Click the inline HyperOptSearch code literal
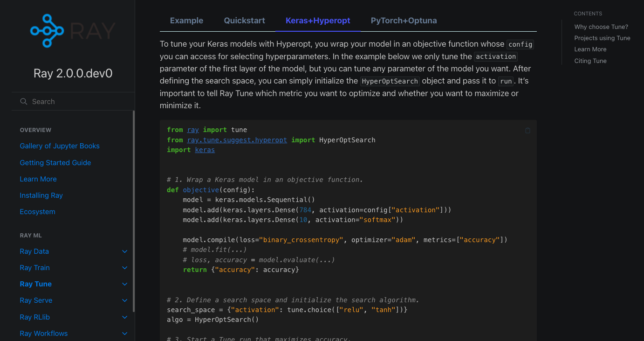 (x=391, y=81)
